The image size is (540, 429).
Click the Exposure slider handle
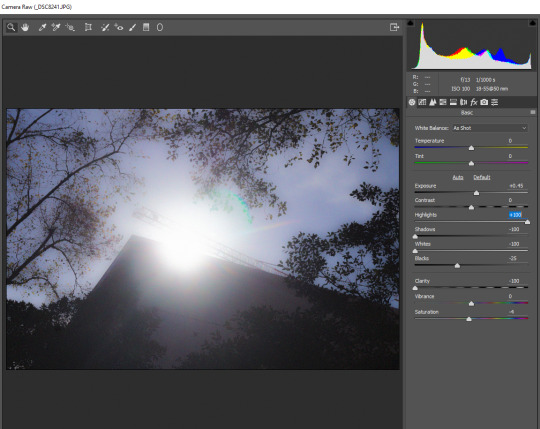(x=476, y=193)
